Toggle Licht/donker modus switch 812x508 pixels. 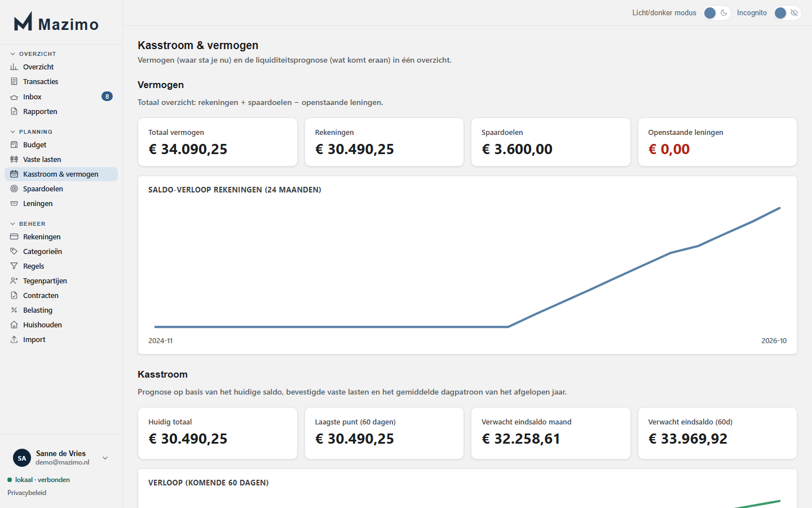[x=717, y=13]
